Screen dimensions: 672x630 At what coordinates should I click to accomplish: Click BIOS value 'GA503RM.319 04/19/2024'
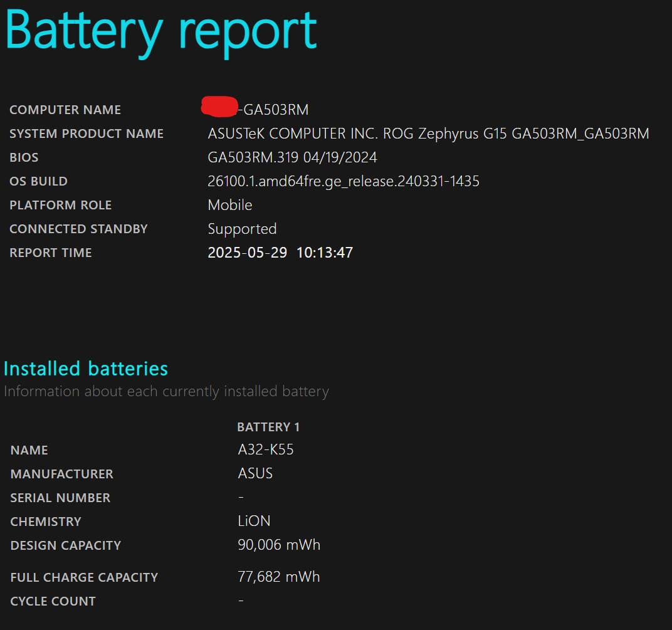pyautogui.click(x=292, y=157)
